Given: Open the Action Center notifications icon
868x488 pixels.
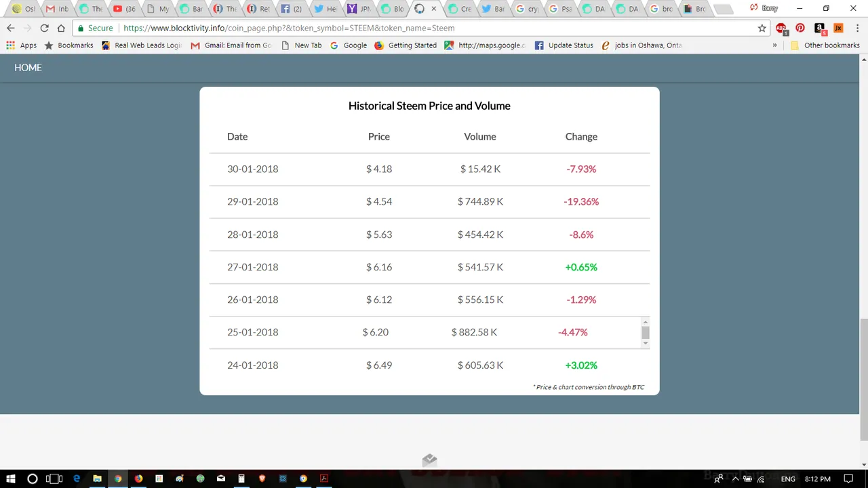Looking at the screenshot, I should (848, 479).
